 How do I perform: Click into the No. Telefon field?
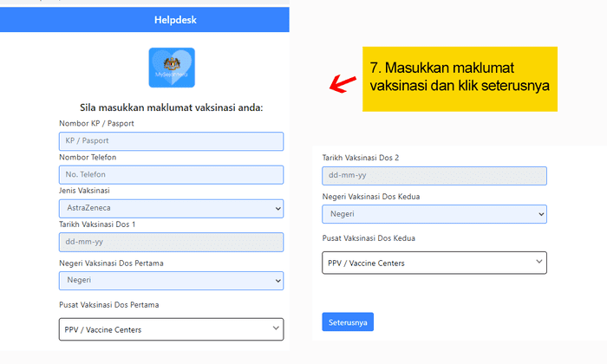click(x=171, y=175)
